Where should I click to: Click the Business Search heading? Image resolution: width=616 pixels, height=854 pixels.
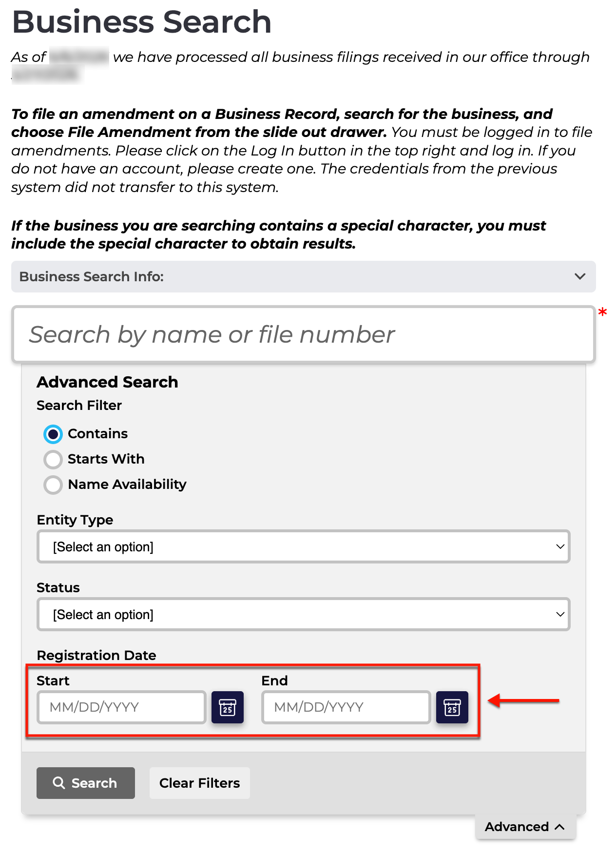point(142,22)
